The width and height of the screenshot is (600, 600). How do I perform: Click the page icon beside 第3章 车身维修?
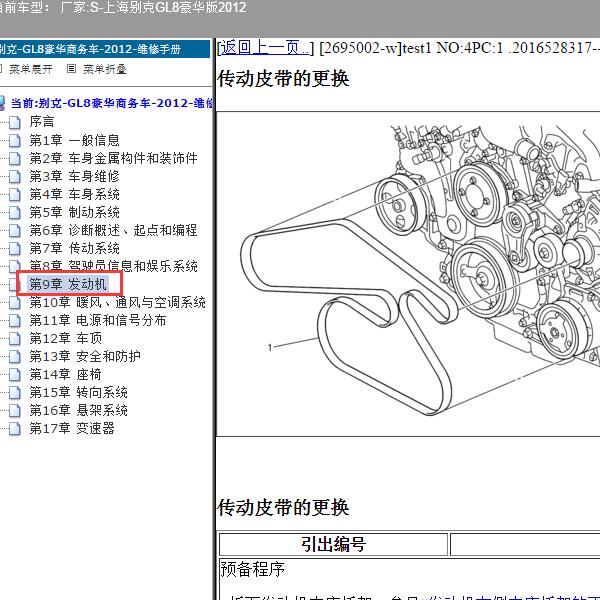pos(15,176)
